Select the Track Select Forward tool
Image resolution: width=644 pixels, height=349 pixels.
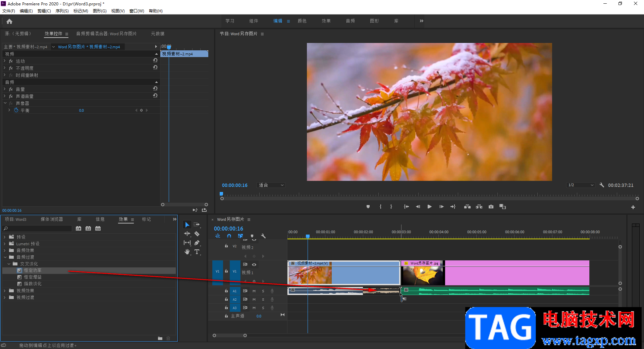[197, 225]
